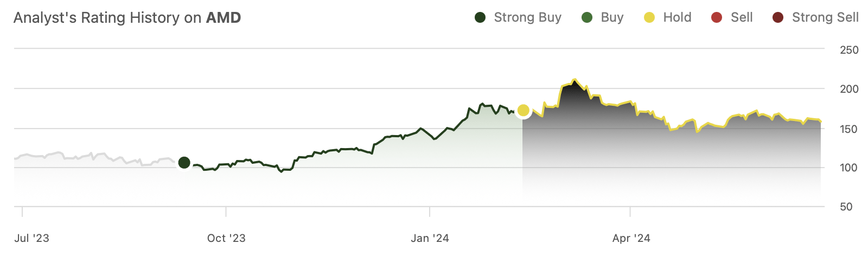
Task: Click the red Sell legend dot
Action: pyautogui.click(x=716, y=18)
